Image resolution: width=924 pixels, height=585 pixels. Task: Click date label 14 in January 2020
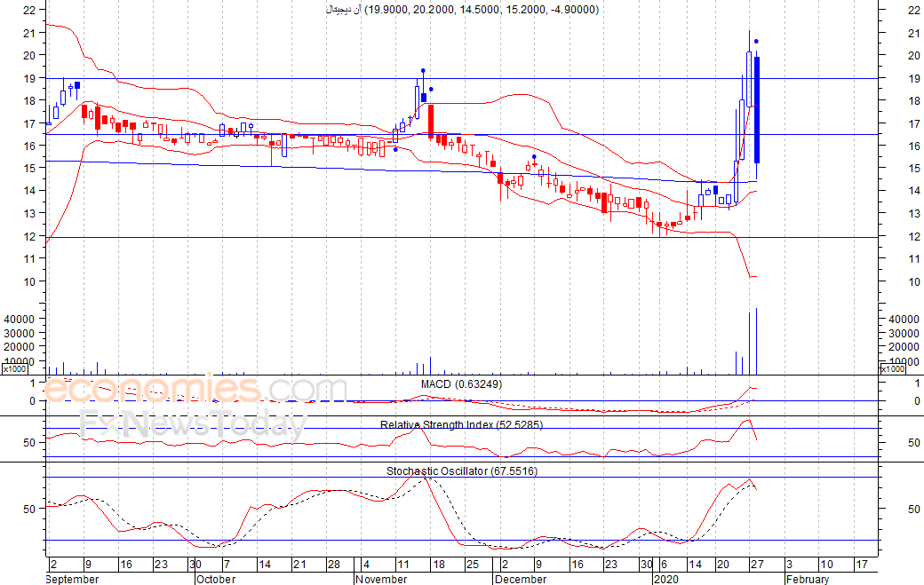pyautogui.click(x=696, y=565)
